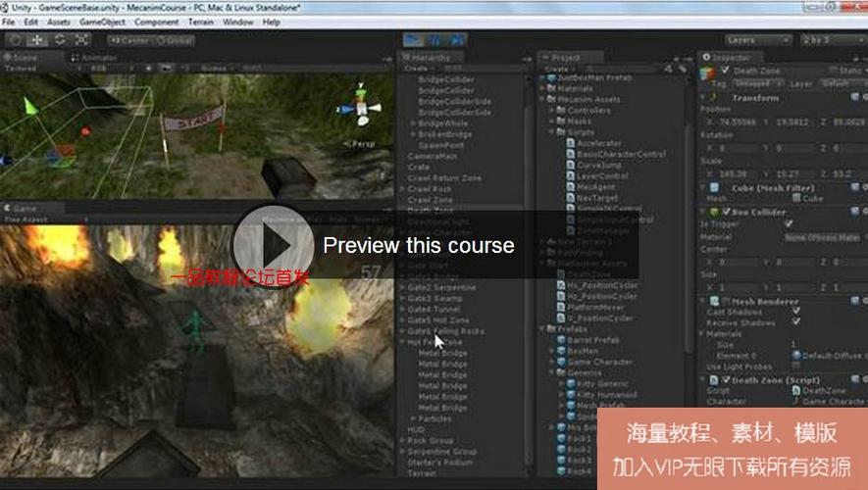
Task: Expand the Particles hierarchy item
Action: click(x=413, y=418)
